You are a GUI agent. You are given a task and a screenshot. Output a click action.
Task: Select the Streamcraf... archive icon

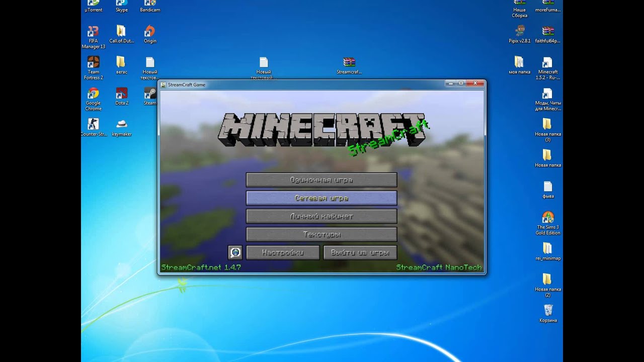coord(349,65)
